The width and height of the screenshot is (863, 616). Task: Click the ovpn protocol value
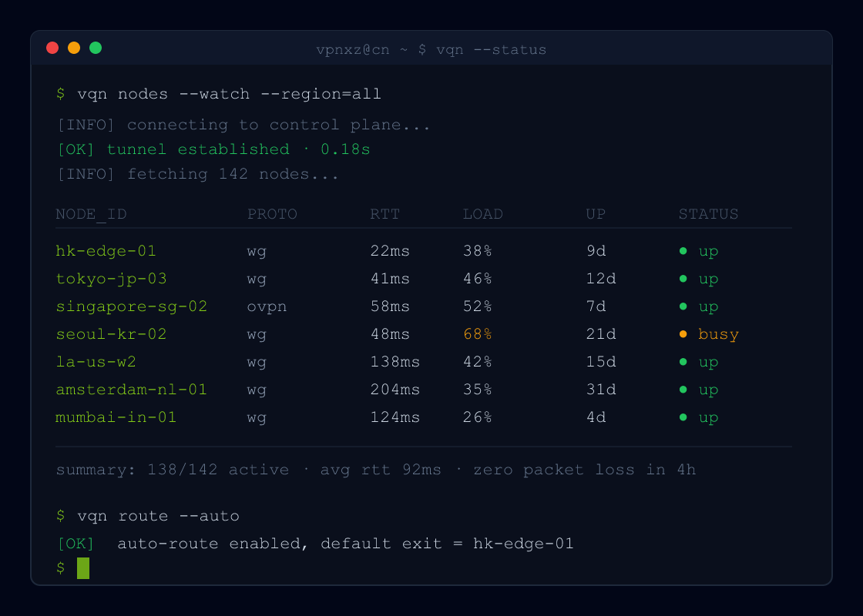tap(267, 307)
